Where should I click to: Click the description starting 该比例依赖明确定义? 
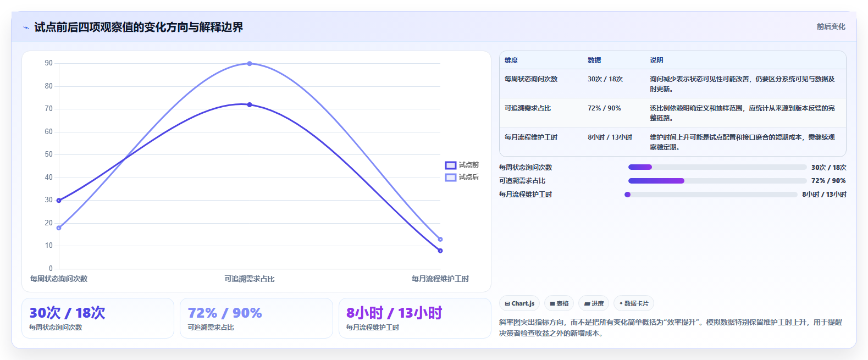pyautogui.click(x=742, y=113)
